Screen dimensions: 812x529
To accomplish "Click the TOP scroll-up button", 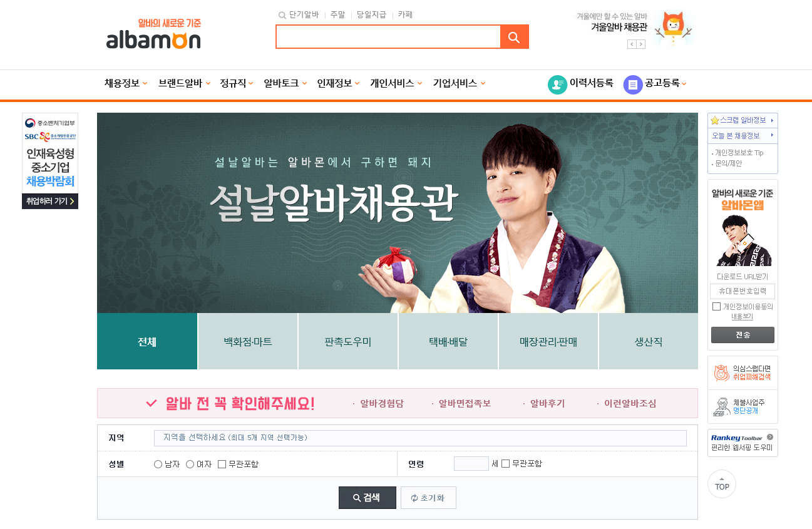I will click(x=722, y=484).
